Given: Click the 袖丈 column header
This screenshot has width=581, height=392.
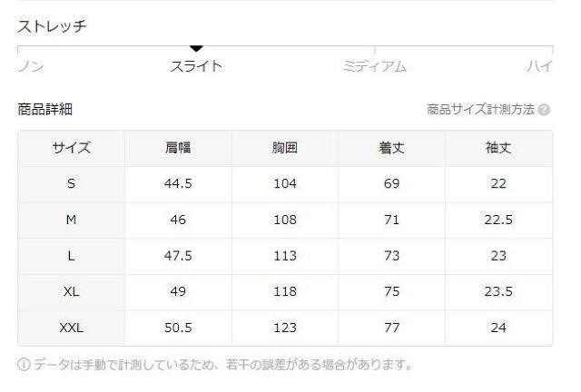Looking at the screenshot, I should point(499,148).
